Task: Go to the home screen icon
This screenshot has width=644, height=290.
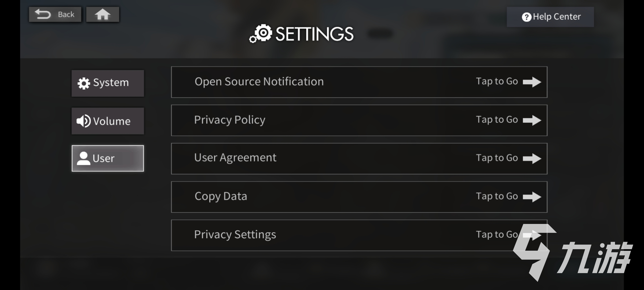Action: click(x=103, y=15)
